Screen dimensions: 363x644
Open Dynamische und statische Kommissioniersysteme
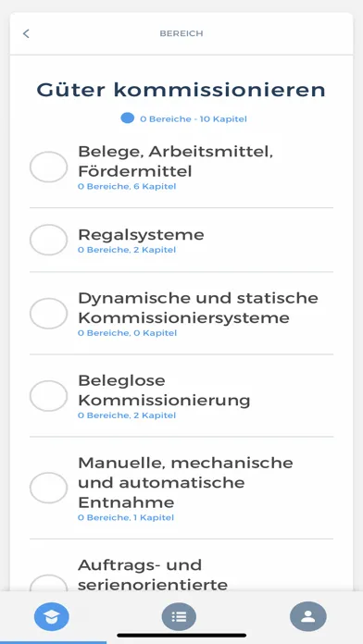point(181,314)
